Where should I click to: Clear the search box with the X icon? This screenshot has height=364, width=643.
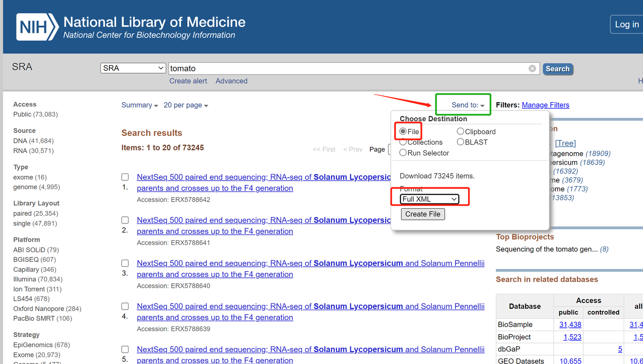pos(532,68)
